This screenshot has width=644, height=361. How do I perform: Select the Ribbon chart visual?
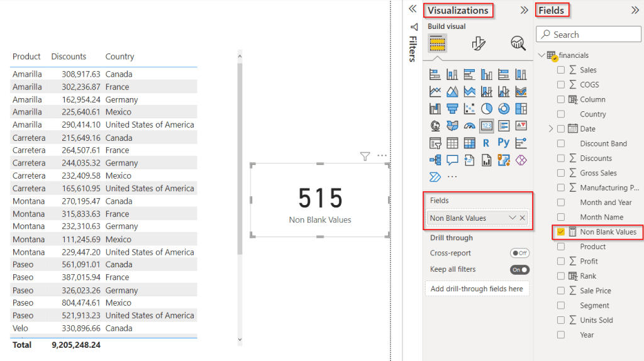click(521, 92)
